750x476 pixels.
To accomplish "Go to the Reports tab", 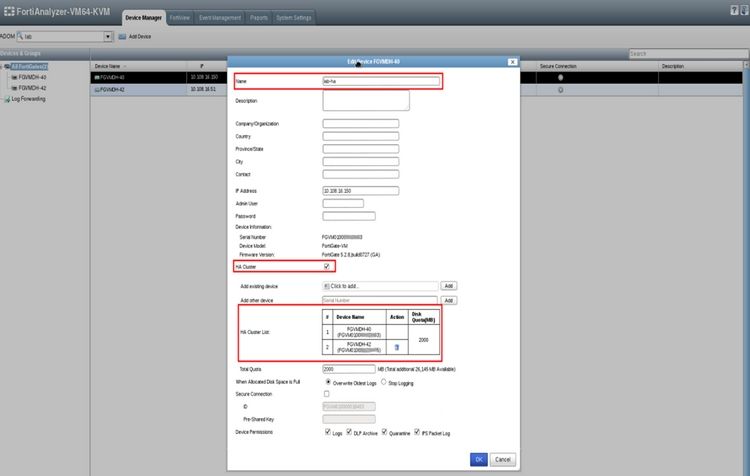I will [259, 18].
